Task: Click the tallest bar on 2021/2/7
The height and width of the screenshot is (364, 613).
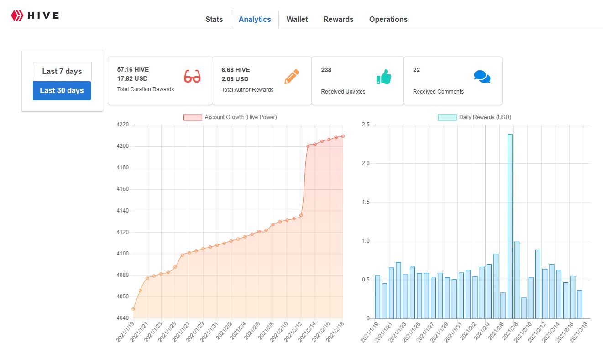Action: tap(510, 226)
